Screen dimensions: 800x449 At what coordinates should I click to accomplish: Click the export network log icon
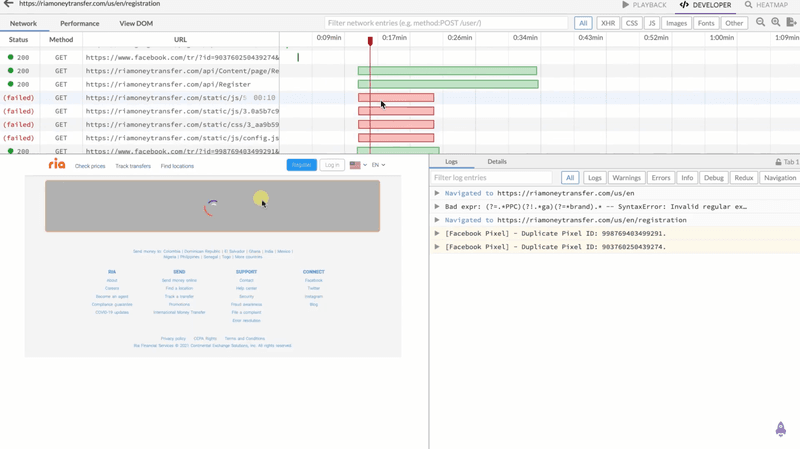(x=791, y=22)
